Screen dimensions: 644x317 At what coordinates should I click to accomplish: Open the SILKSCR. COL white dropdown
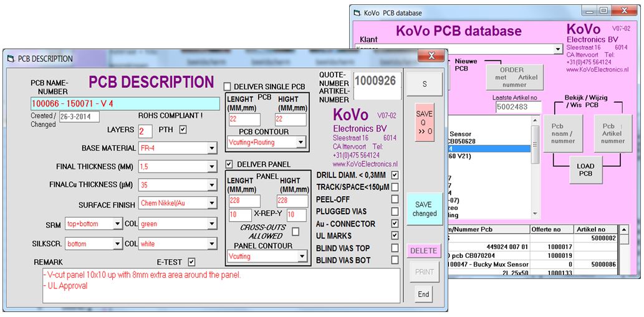pyautogui.click(x=212, y=244)
